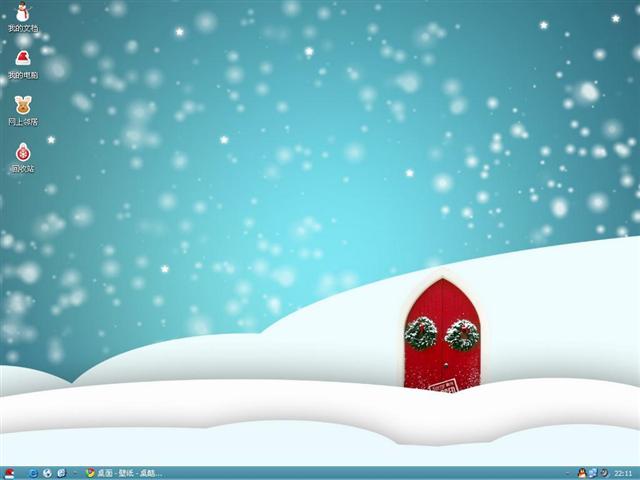640x480 pixels.
Task: Launch Internet Explorer from quick launch
Action: tap(33, 473)
